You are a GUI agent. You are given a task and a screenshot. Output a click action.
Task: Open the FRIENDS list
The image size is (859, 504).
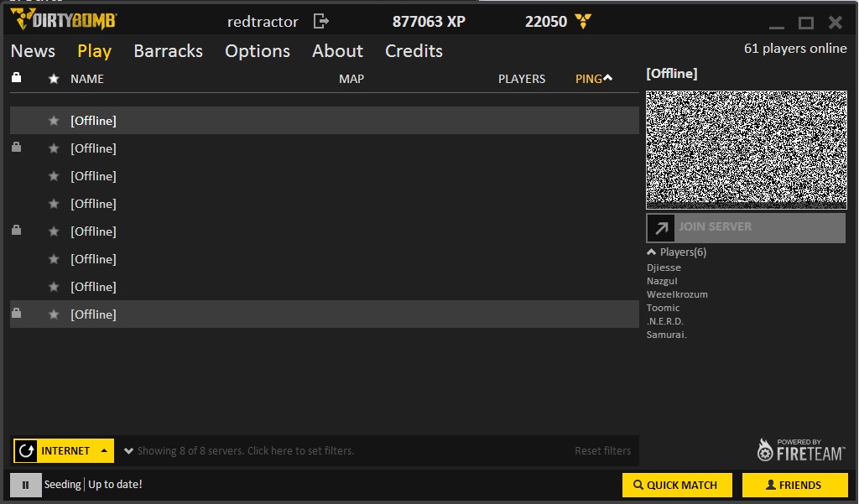(x=794, y=485)
